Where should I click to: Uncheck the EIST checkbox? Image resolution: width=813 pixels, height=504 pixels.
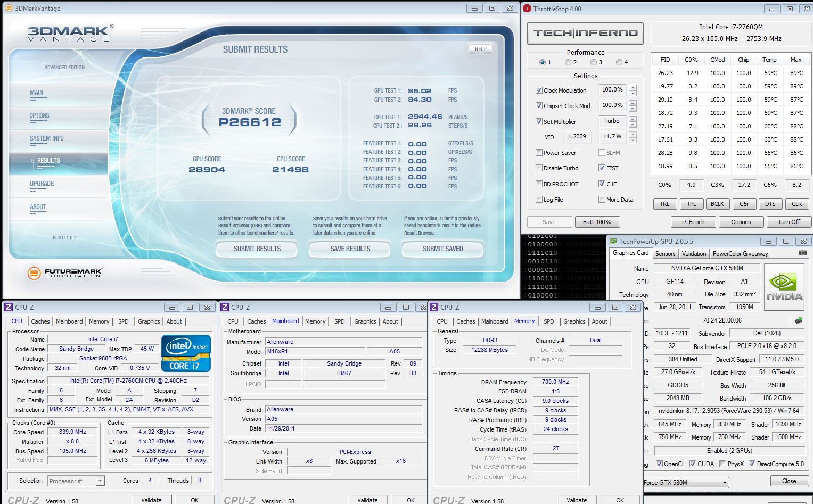602,168
